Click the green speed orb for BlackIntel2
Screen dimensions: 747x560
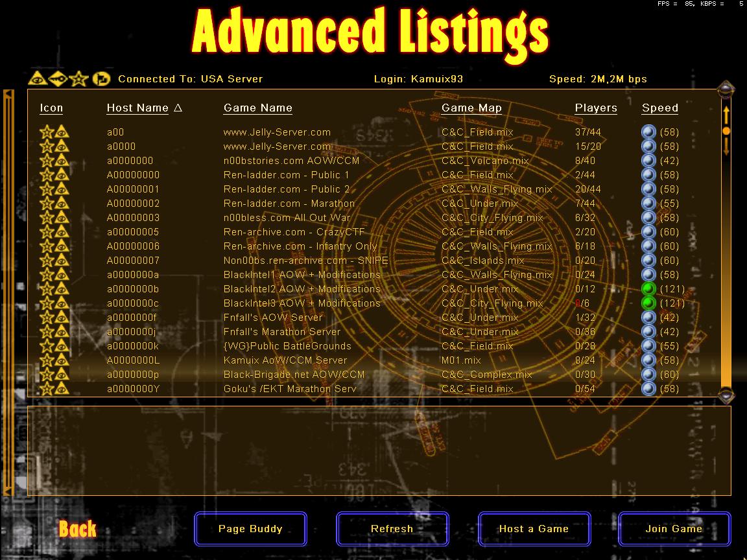[648, 289]
